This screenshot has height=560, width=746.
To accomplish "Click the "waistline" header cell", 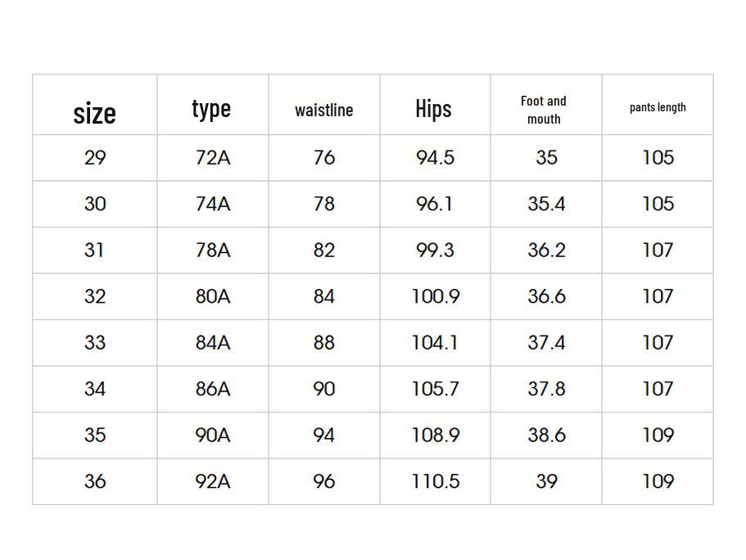I will [324, 110].
